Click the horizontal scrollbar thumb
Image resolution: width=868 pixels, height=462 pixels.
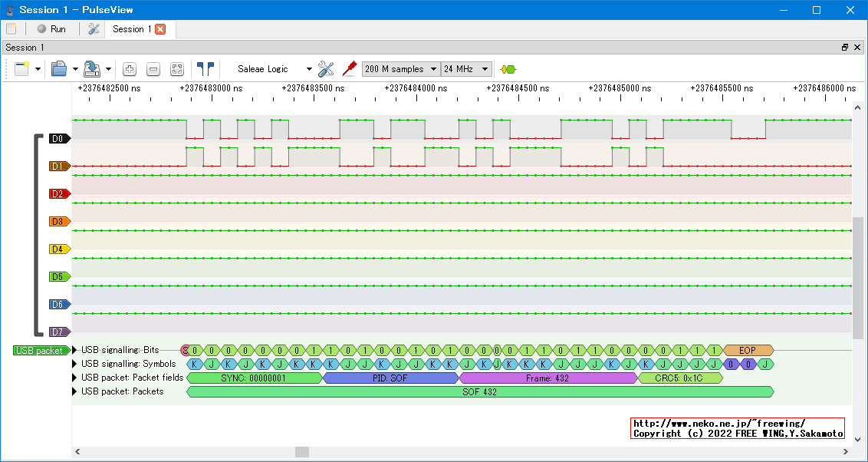point(301,452)
